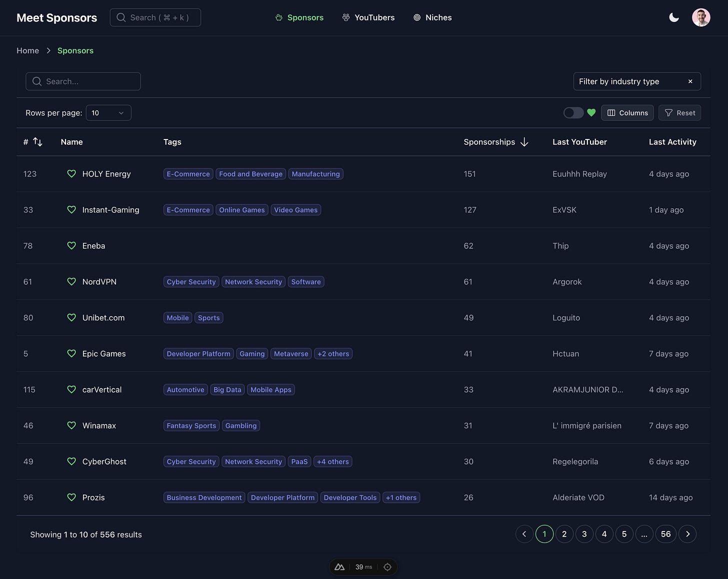
Task: Favorite Prozis with heart icon
Action: 71,497
